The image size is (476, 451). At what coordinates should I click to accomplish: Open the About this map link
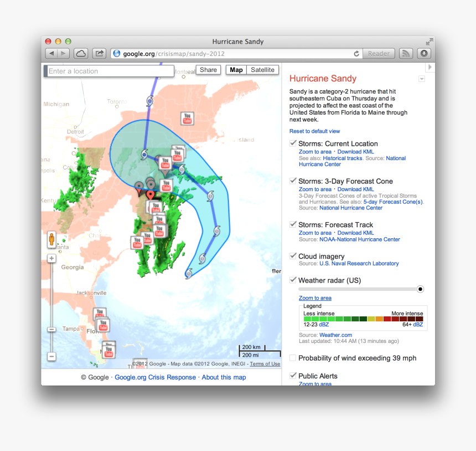224,377
